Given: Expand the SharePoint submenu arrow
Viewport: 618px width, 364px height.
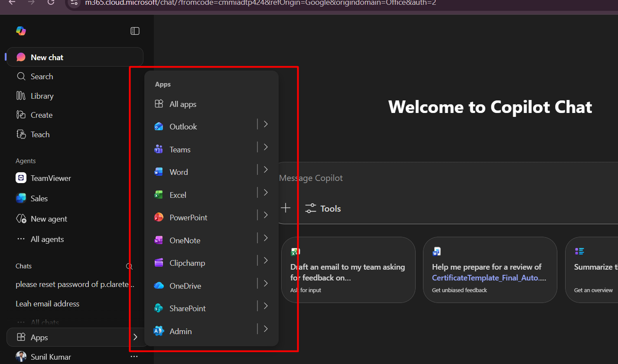Looking at the screenshot, I should pyautogui.click(x=266, y=306).
